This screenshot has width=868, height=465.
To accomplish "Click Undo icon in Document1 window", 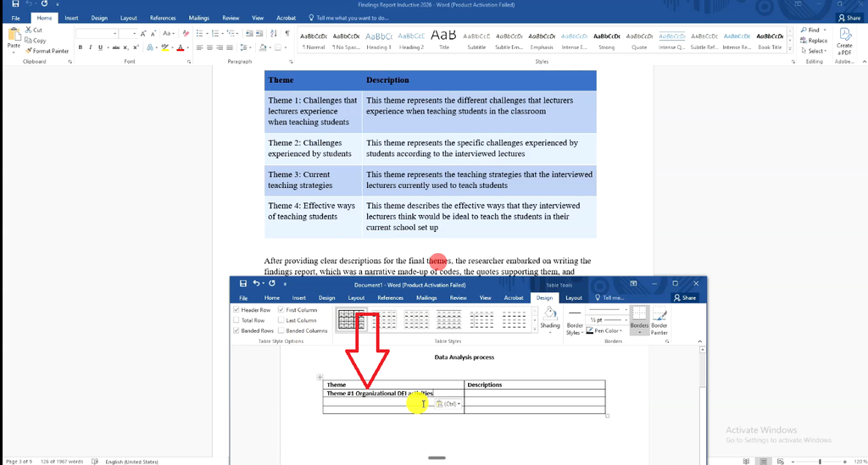I will (x=256, y=284).
